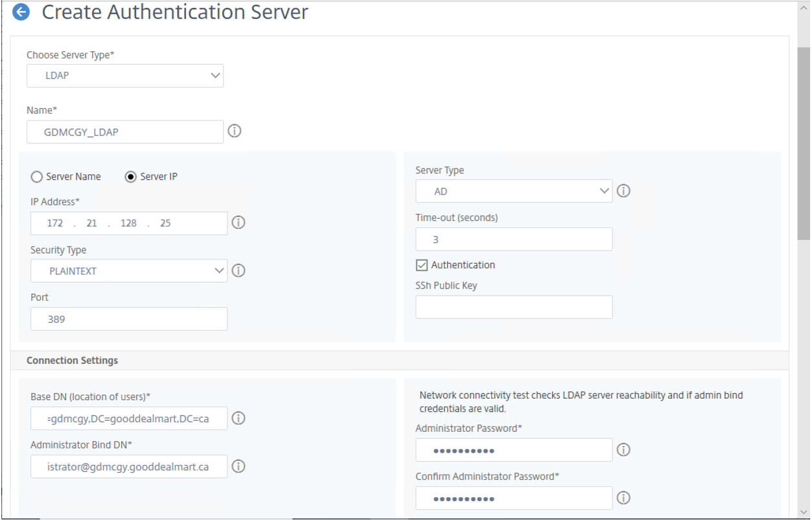Open info icon beside Administrator Password
Viewport: 812px width, 520px height.
(x=623, y=449)
